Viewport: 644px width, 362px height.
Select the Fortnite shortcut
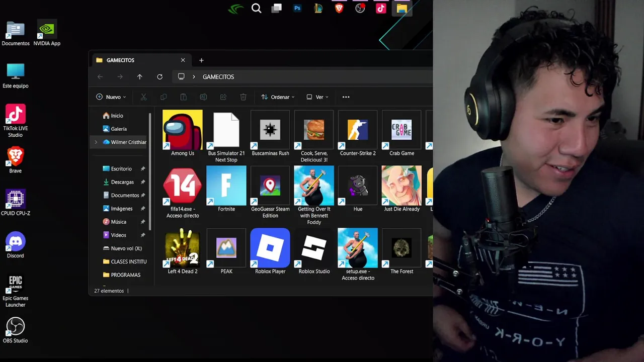point(226,189)
